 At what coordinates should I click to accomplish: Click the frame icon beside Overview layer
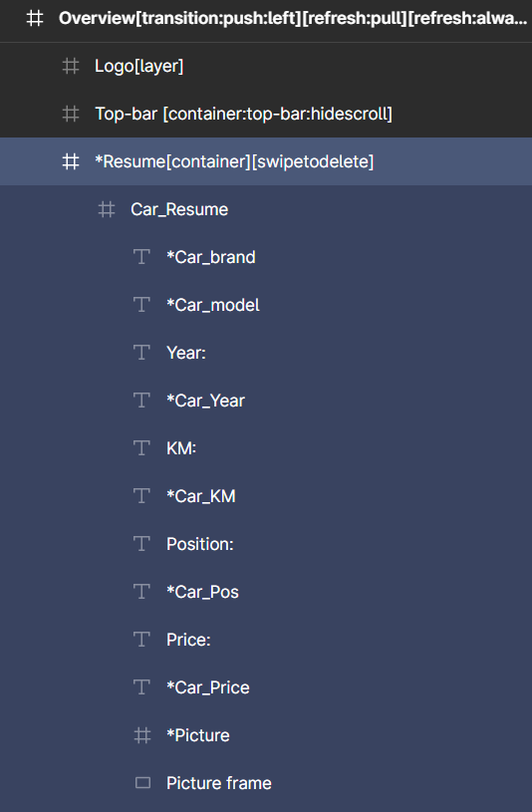35,19
